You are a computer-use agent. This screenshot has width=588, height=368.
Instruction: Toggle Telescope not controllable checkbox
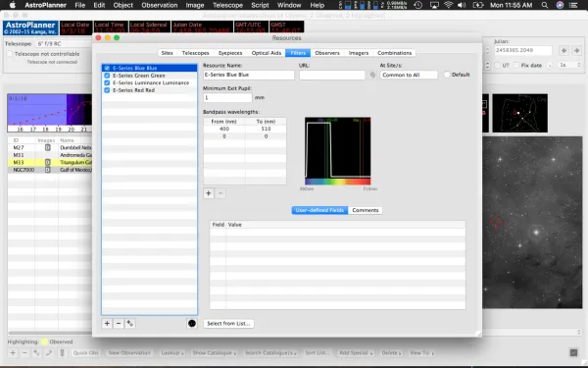(10, 54)
